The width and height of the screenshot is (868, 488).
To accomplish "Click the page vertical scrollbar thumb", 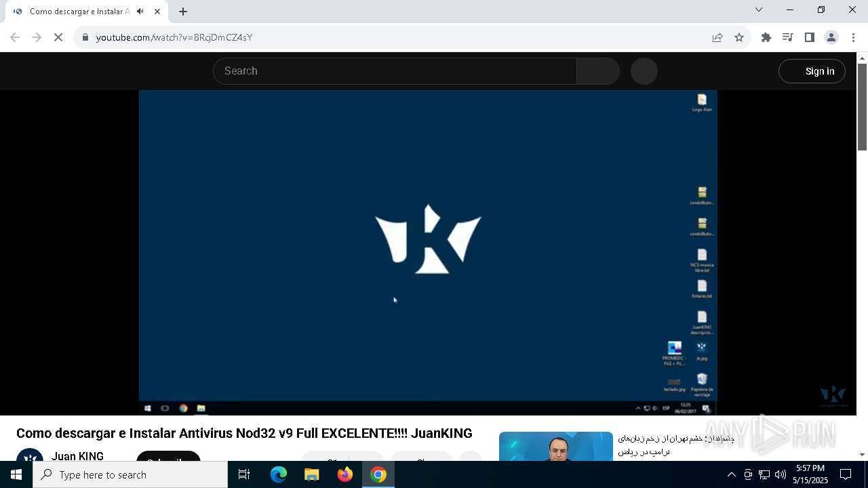I will [863, 106].
